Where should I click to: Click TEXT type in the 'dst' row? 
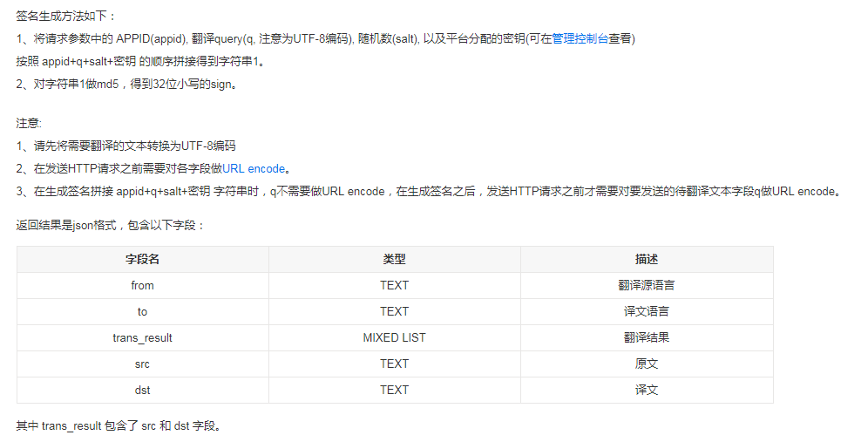(x=395, y=390)
